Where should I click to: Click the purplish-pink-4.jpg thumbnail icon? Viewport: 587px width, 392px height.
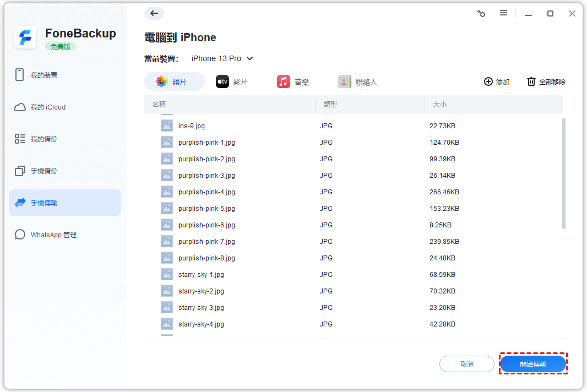point(167,192)
